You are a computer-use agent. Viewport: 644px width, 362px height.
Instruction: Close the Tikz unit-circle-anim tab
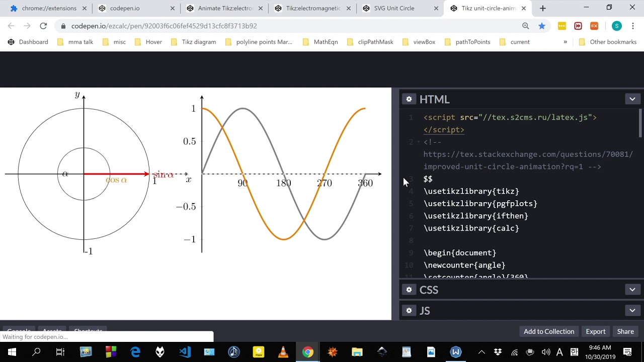pos(524,8)
